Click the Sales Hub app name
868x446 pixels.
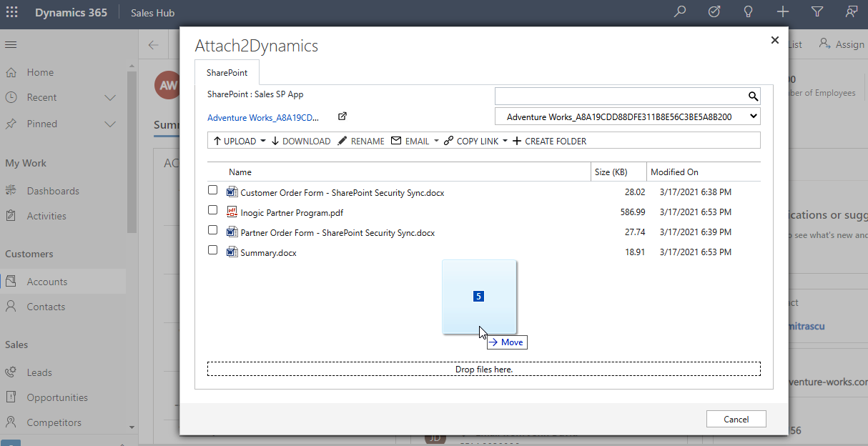point(152,13)
